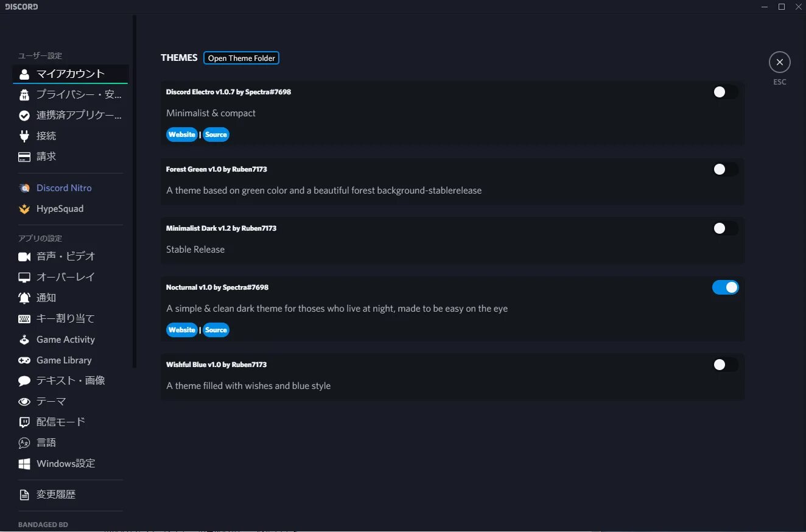Go to プライバシー・安全 settings
The image size is (806, 532).
(x=71, y=95)
